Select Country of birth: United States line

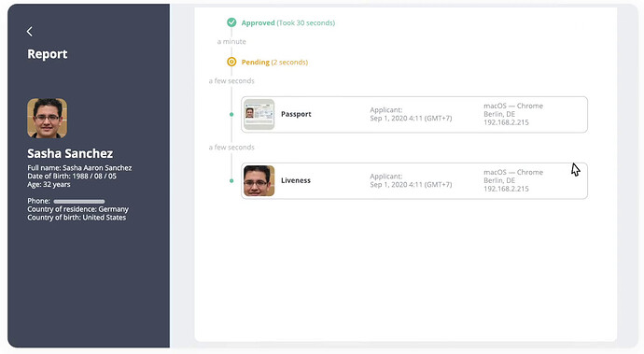[77, 218]
